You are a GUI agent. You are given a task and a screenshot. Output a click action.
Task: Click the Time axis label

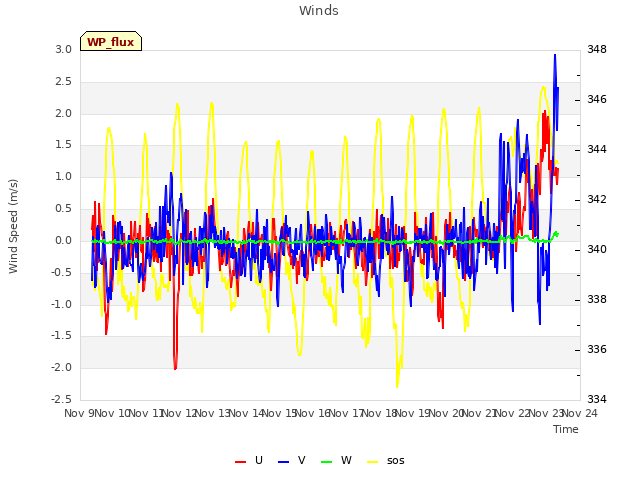(x=566, y=429)
